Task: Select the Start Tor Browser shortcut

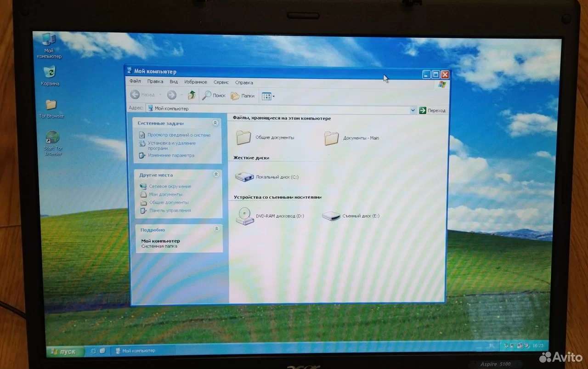Action: click(x=52, y=143)
